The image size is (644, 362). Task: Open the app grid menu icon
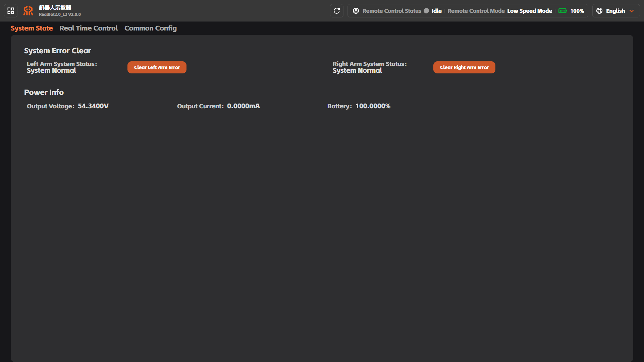pyautogui.click(x=11, y=11)
